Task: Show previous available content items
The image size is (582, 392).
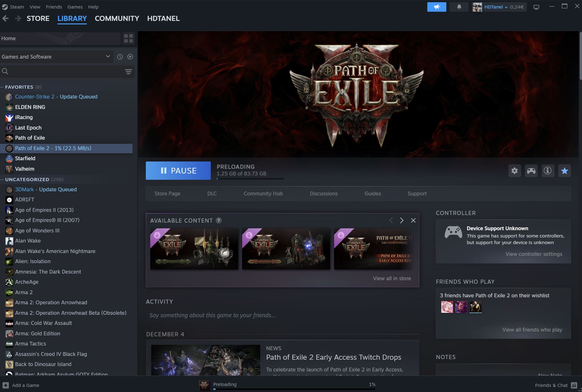Action: point(391,220)
